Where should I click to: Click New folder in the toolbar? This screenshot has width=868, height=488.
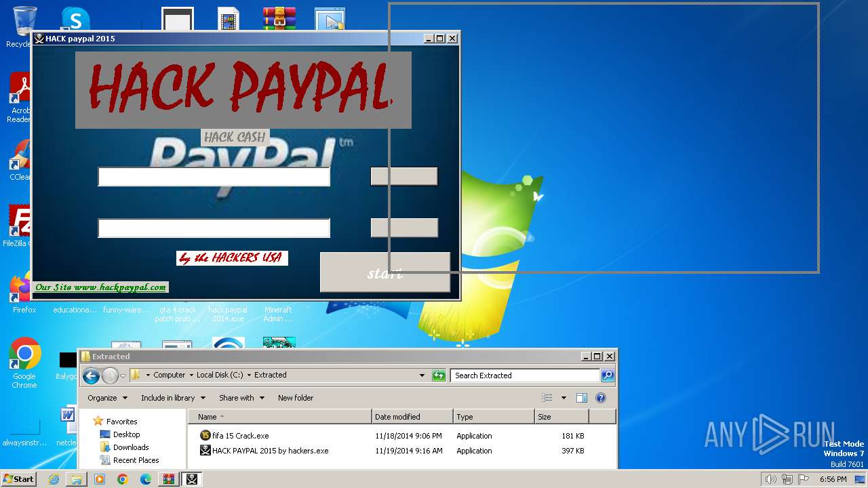tap(296, 398)
